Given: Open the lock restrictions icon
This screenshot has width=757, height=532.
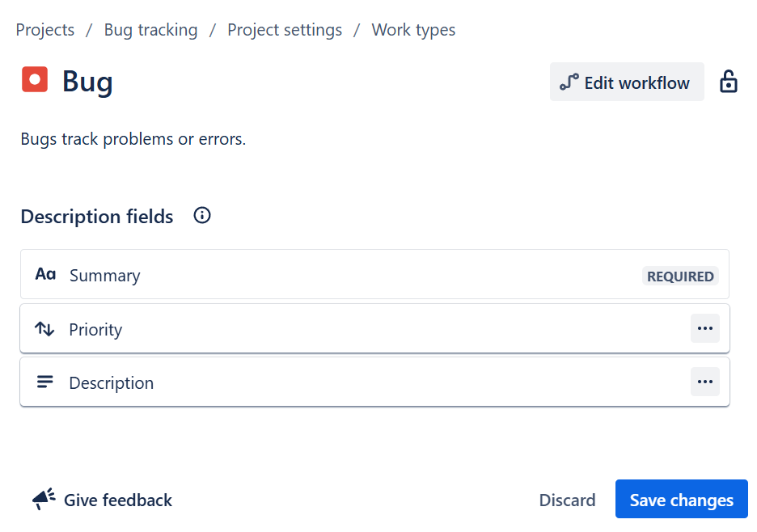Looking at the screenshot, I should click(x=728, y=81).
